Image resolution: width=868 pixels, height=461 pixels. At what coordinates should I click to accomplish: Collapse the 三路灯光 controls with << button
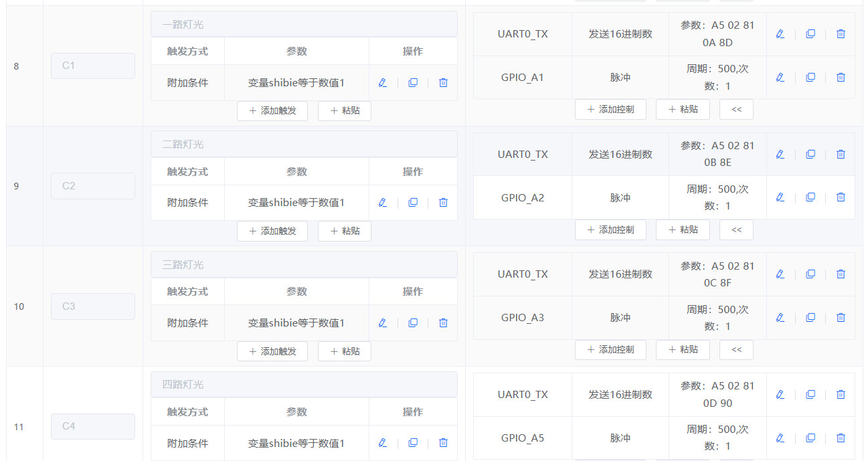(x=736, y=349)
